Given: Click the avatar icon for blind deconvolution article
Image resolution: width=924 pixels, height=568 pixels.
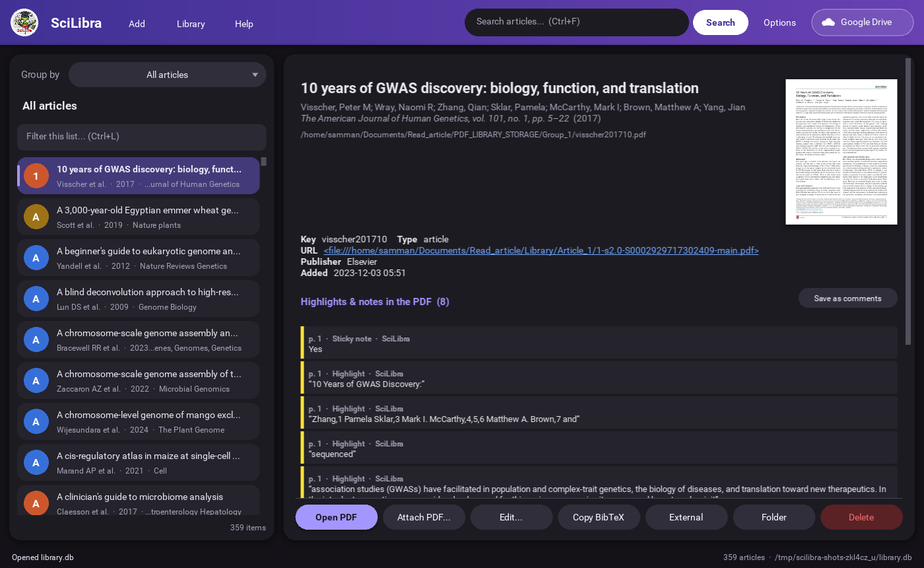Looking at the screenshot, I should pyautogui.click(x=36, y=299).
